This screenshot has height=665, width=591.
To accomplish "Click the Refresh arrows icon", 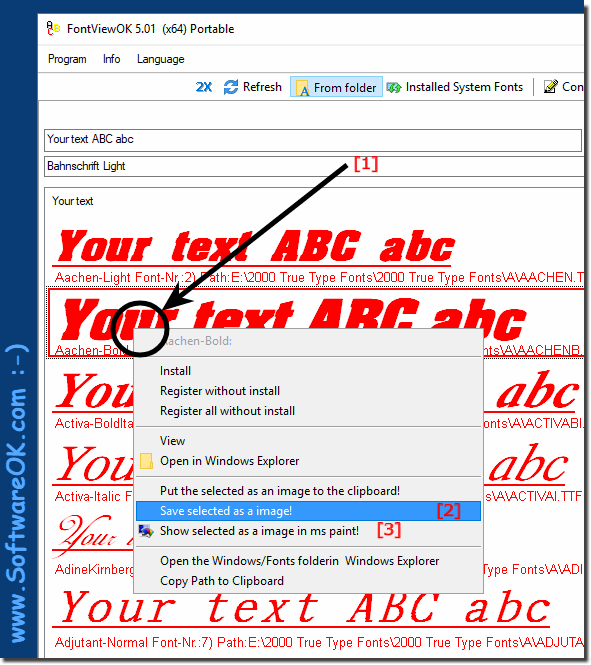I will pyautogui.click(x=231, y=87).
